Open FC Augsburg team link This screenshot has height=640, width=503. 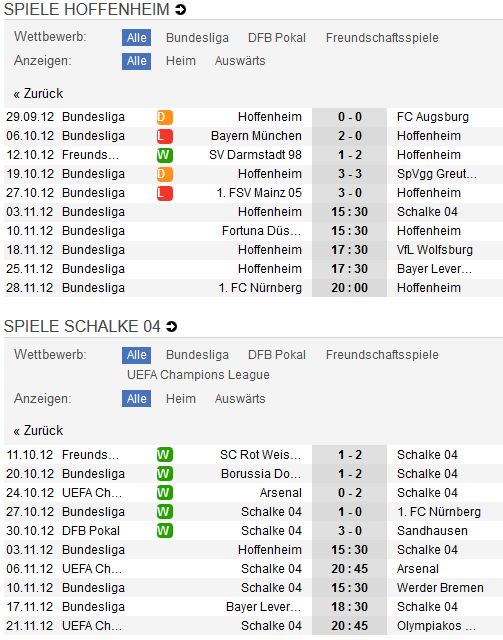coord(433,117)
